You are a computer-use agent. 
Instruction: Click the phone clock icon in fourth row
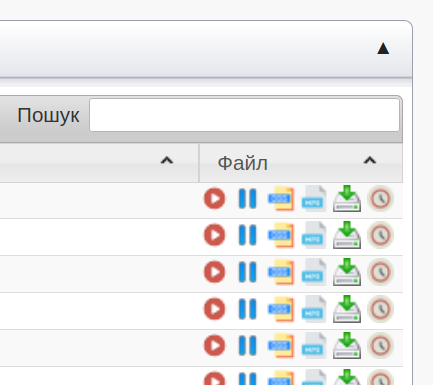380,309
